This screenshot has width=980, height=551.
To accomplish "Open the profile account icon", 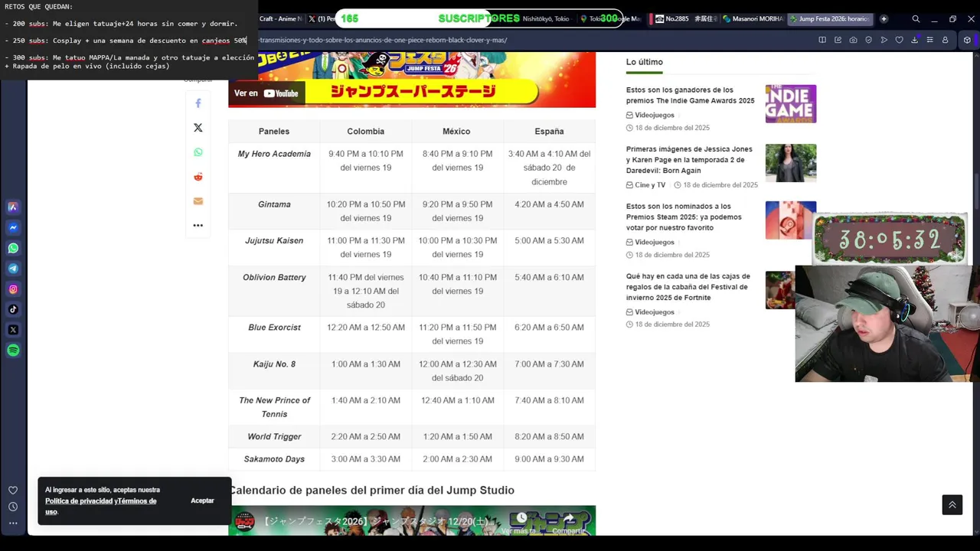I will coord(945,40).
